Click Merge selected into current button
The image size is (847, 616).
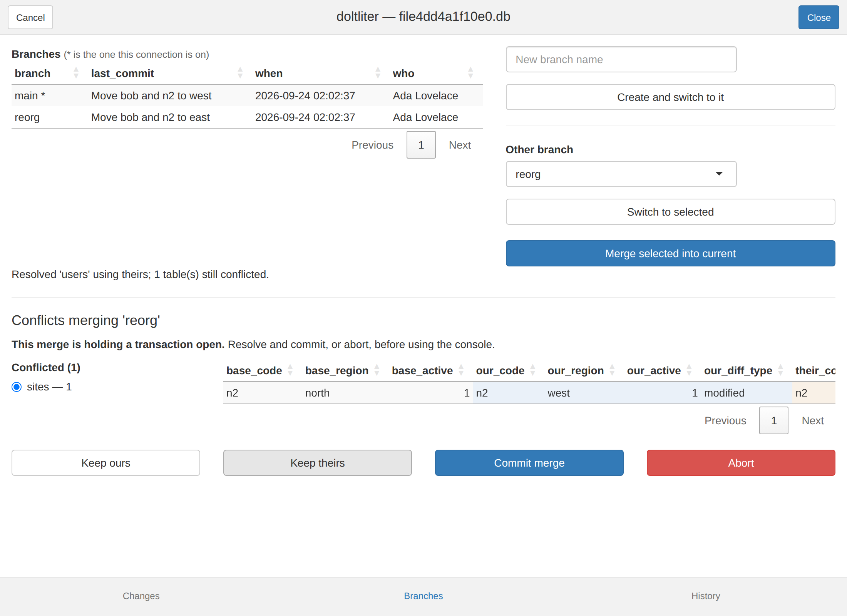[x=670, y=253]
